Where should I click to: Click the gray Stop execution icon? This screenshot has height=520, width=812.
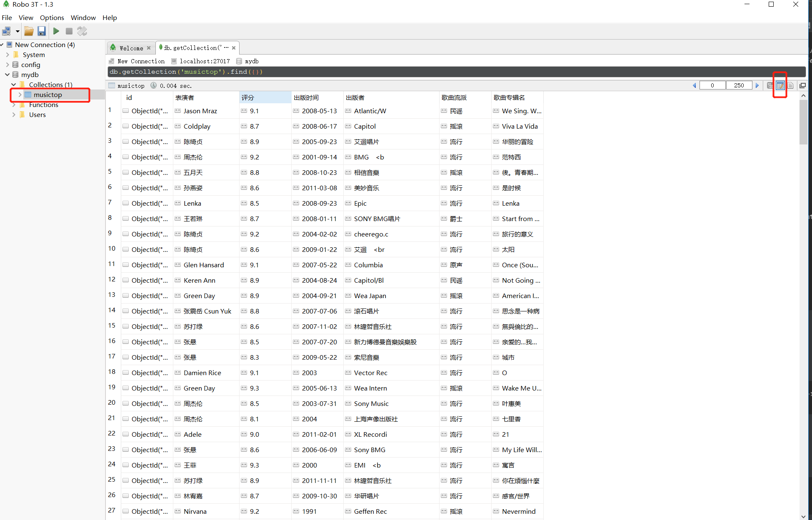pyautogui.click(x=69, y=31)
